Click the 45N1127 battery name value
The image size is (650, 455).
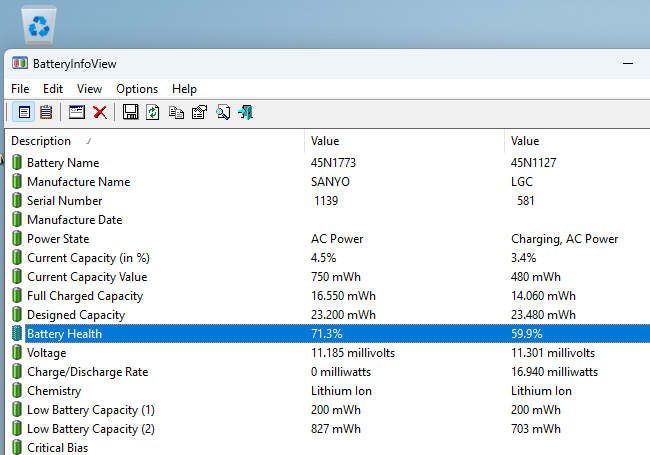[533, 162]
